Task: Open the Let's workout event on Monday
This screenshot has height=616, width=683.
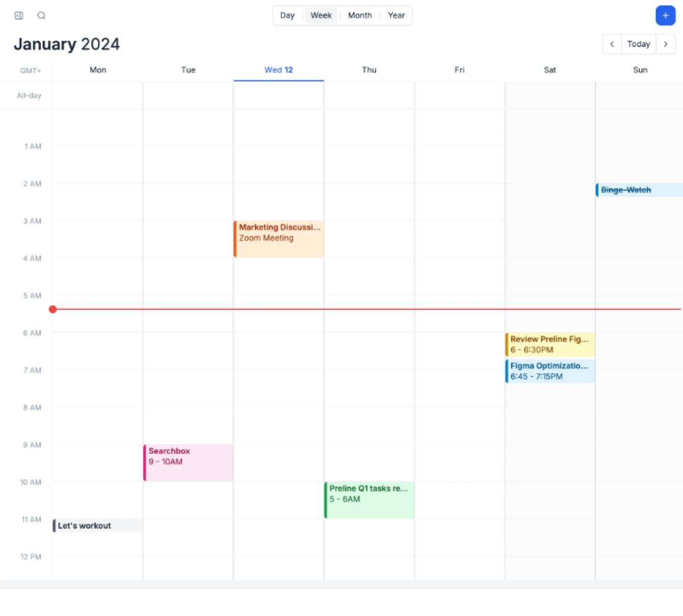Action: coord(97,525)
